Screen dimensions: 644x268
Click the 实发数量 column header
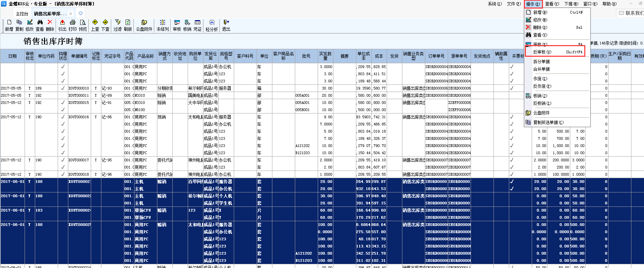(x=325, y=56)
